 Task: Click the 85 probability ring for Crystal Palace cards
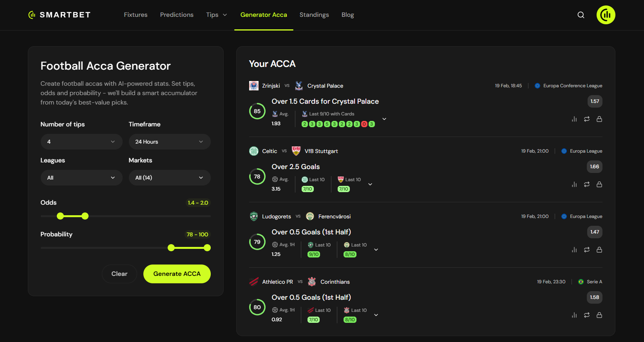[x=257, y=111]
